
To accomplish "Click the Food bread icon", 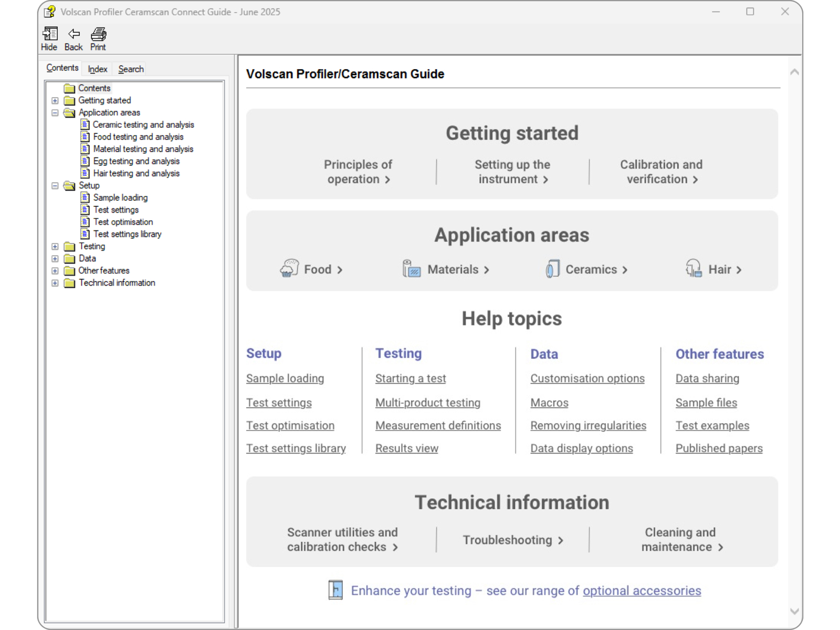I will point(289,268).
